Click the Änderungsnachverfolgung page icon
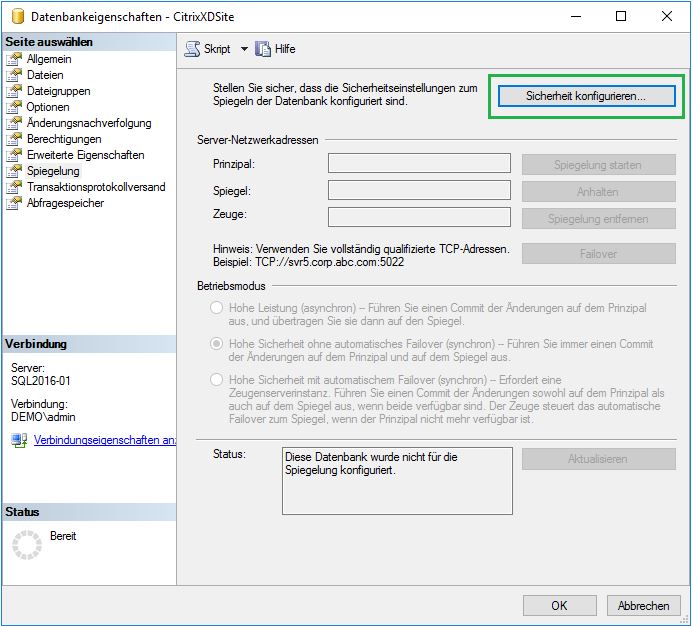This screenshot has height=628, width=693. tap(14, 123)
